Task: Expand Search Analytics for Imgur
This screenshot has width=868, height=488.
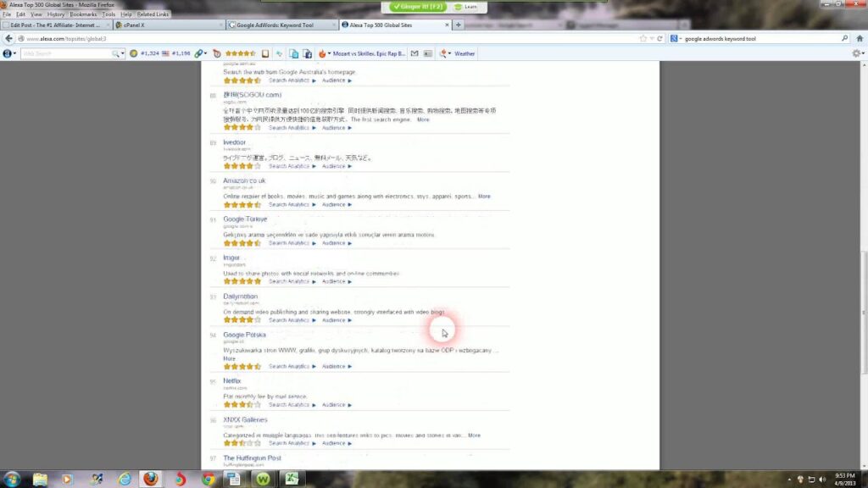Action: (292, 281)
